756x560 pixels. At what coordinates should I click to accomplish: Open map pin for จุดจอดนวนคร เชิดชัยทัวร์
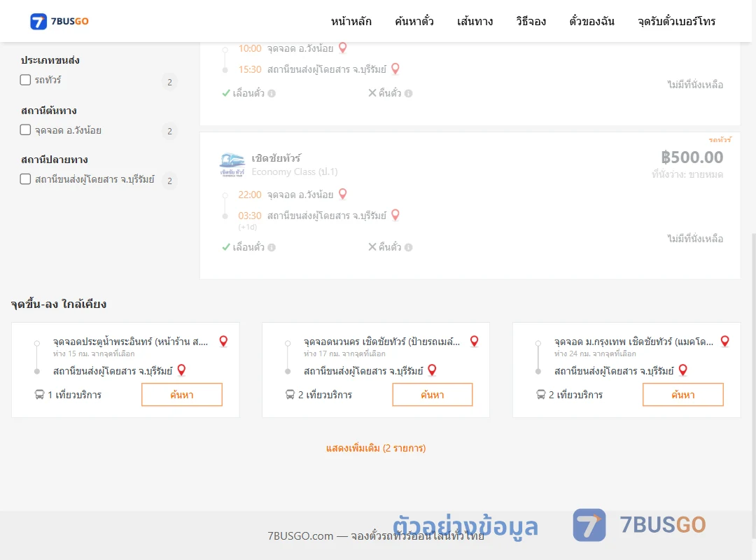475,342
